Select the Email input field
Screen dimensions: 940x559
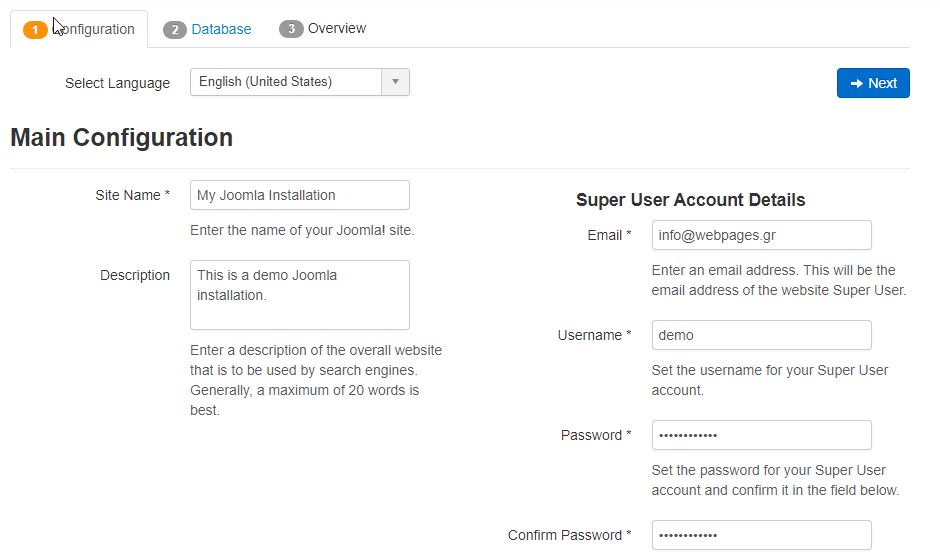(761, 235)
